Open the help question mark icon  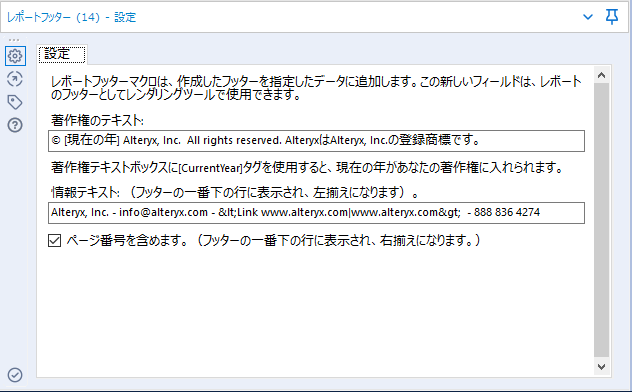tap(15, 125)
